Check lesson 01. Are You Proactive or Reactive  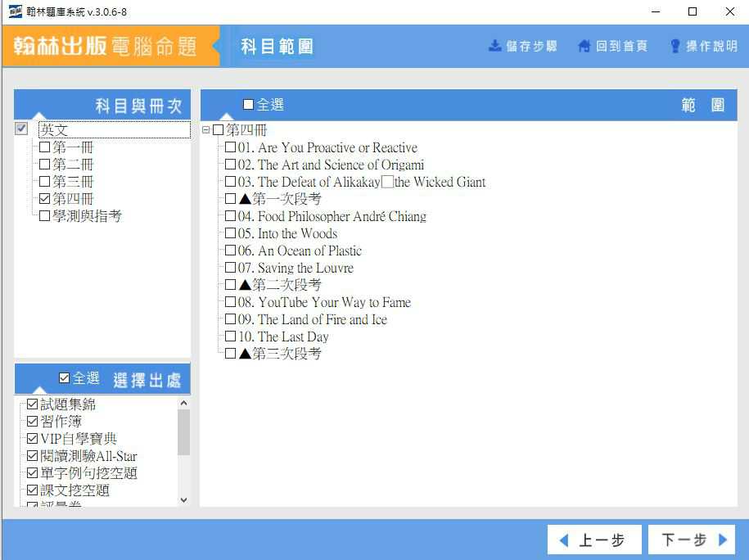click(230, 147)
